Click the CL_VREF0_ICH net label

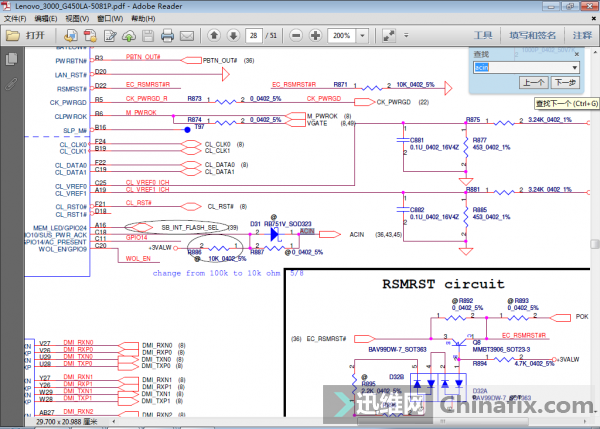pos(147,183)
